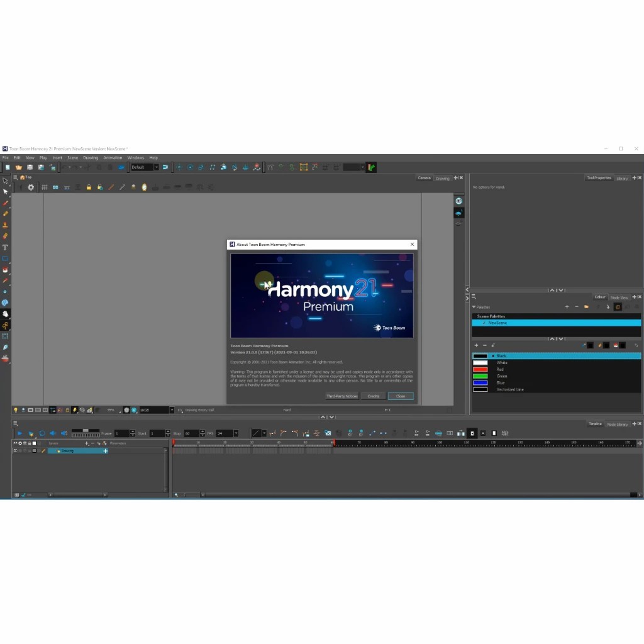Click the folder import palette icon
The image size is (644, 644).
pyautogui.click(x=587, y=307)
